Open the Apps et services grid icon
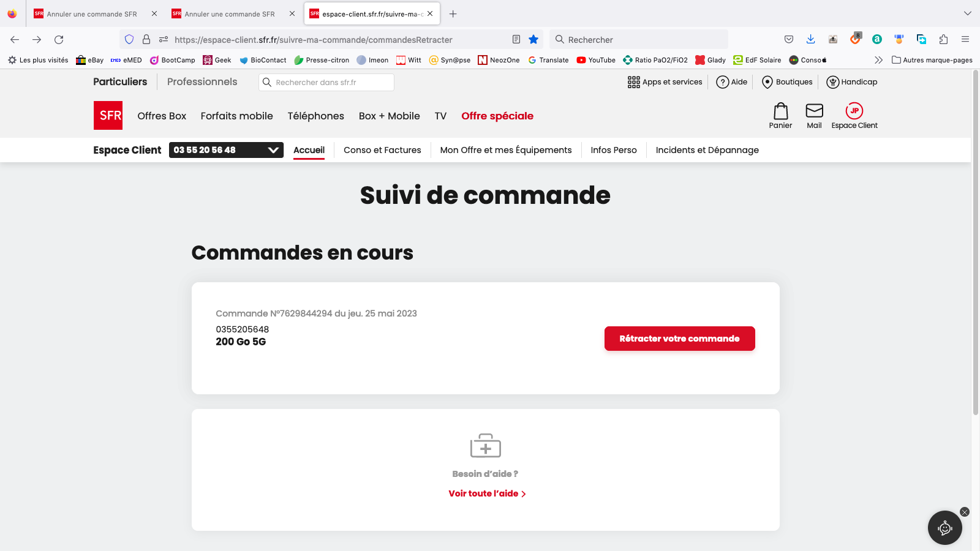 633,82
